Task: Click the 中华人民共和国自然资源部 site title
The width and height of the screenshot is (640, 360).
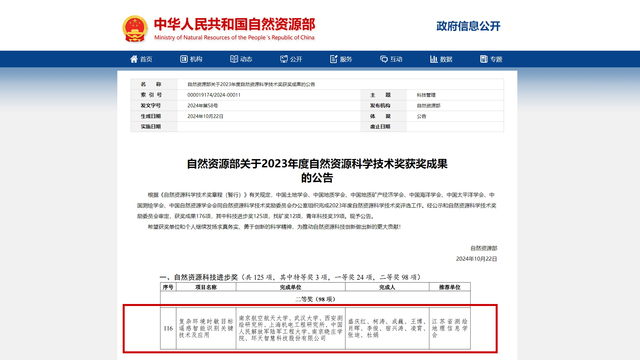Action: click(234, 24)
